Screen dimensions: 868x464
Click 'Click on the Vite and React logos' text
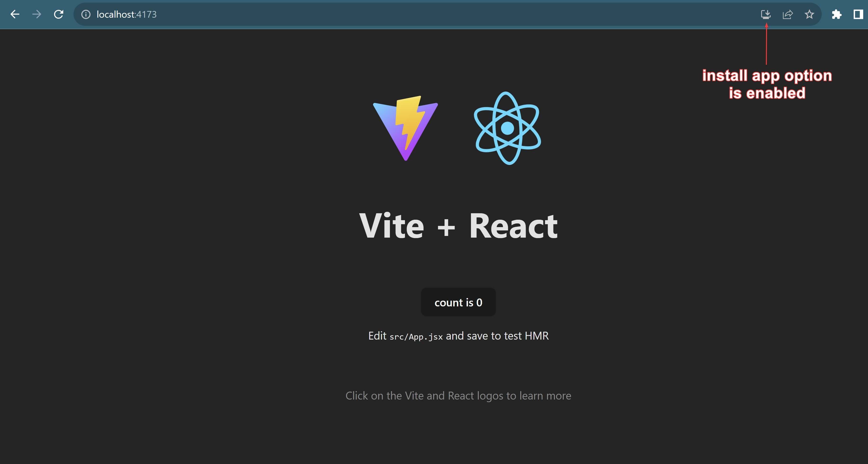click(x=425, y=395)
